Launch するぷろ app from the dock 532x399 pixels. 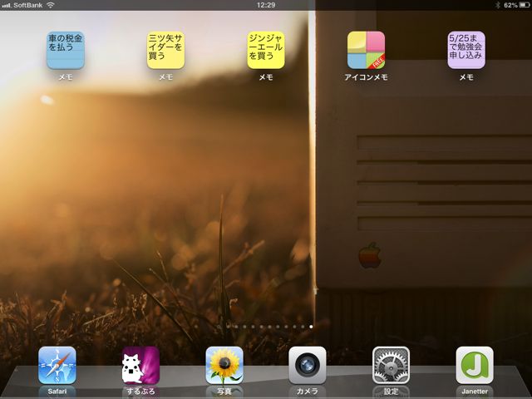140,365
